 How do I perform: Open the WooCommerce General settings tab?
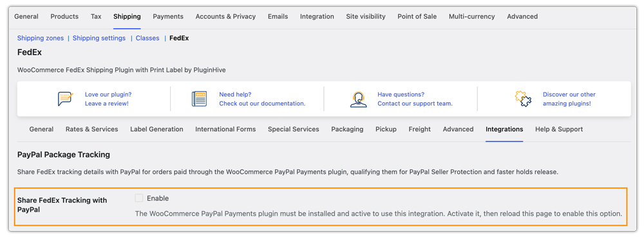[x=26, y=17]
